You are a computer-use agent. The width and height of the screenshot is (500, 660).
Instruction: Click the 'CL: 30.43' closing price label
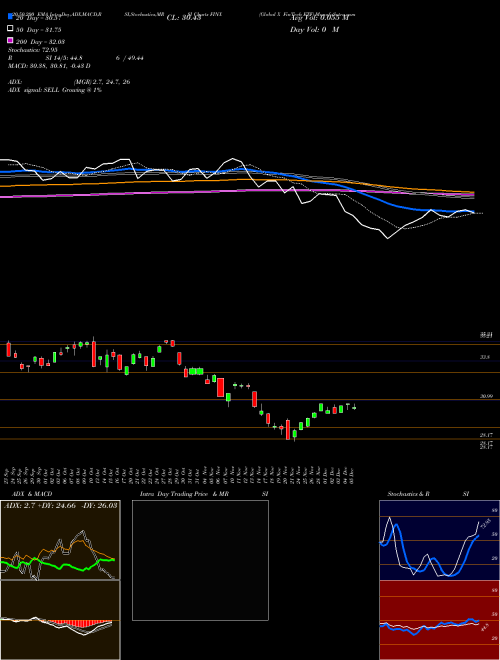pos(184,18)
